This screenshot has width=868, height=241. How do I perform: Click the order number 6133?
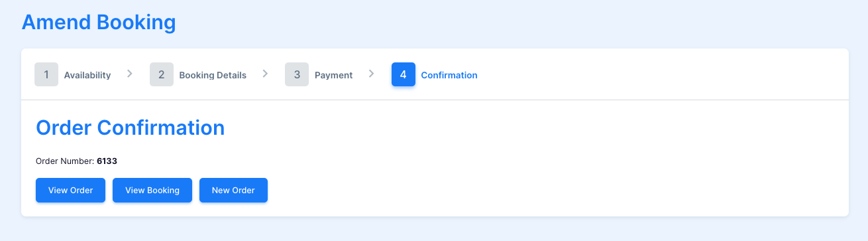click(x=107, y=161)
